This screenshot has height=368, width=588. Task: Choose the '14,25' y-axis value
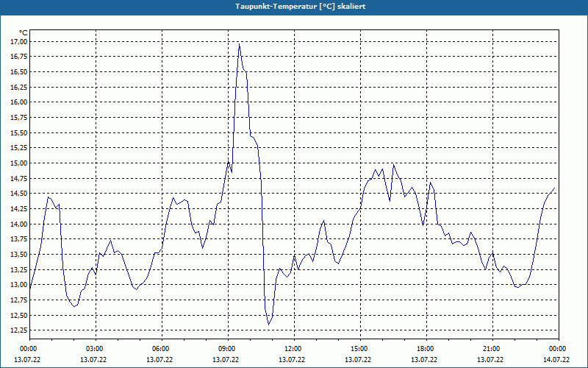[x=19, y=208]
